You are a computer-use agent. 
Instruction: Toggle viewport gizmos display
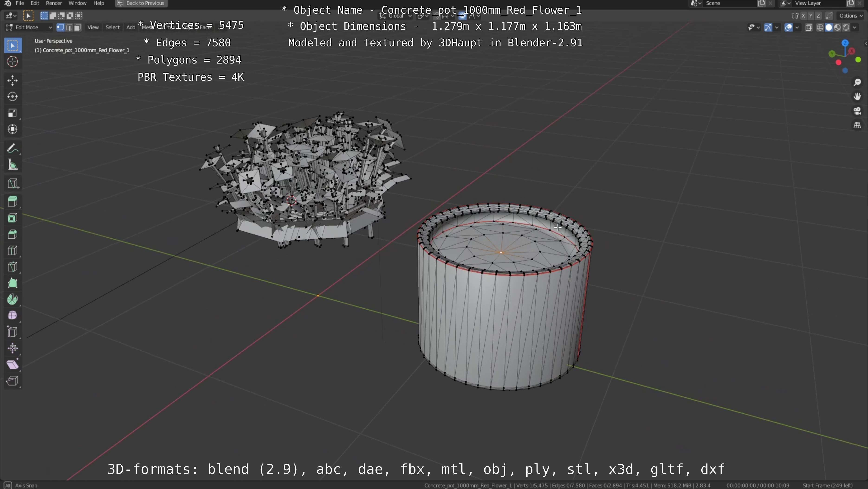(768, 28)
